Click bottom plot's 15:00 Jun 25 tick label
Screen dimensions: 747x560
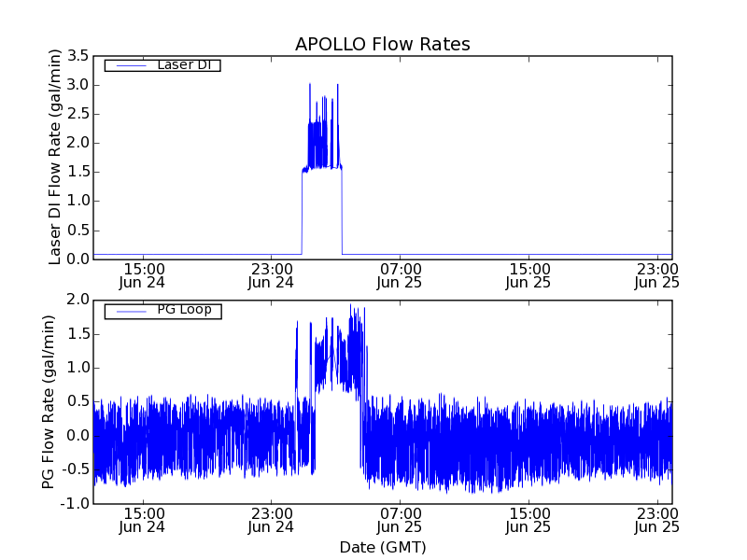click(529, 520)
